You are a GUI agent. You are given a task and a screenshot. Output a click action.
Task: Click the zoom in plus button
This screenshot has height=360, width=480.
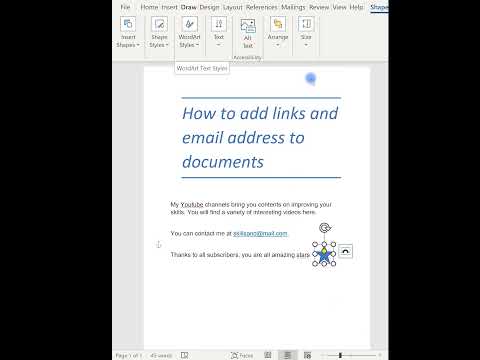(379, 355)
